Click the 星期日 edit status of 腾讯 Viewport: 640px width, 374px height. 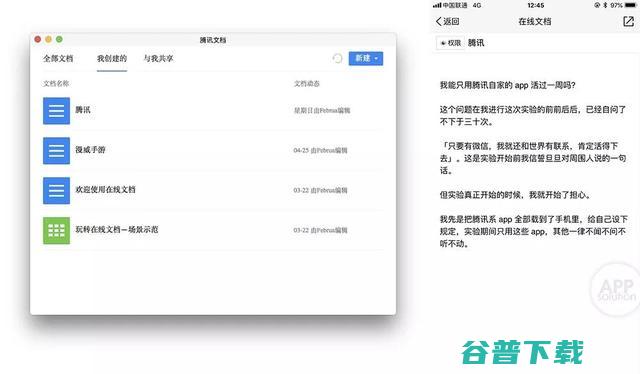click(x=322, y=111)
